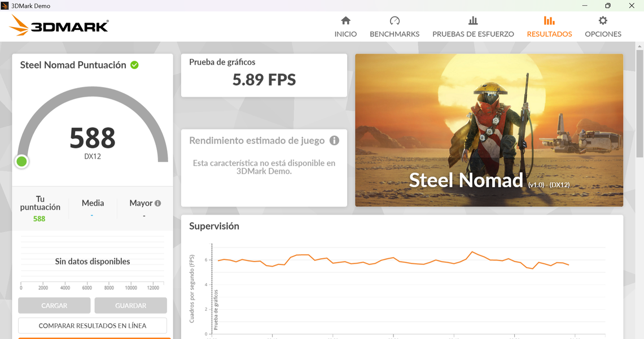The height and width of the screenshot is (339, 644).
Task: Click COMPARAR RESULTADOS EN LÍNEA button
Action: coord(93,326)
